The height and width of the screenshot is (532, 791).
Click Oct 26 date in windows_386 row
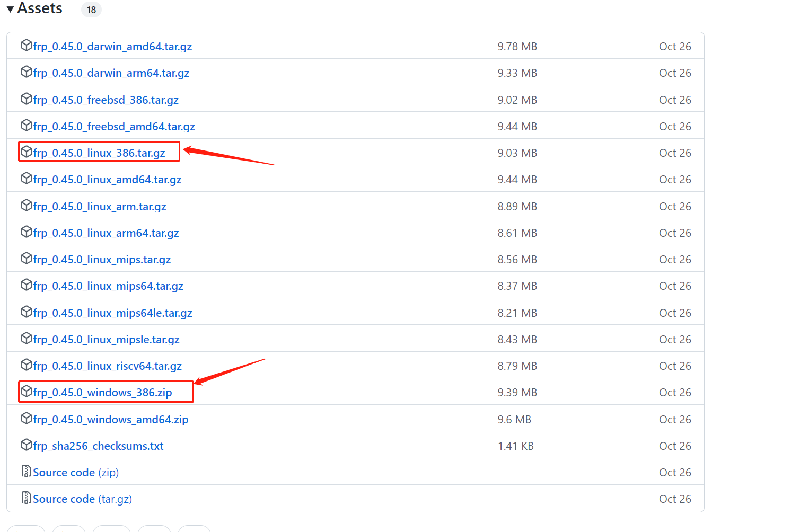click(x=675, y=393)
